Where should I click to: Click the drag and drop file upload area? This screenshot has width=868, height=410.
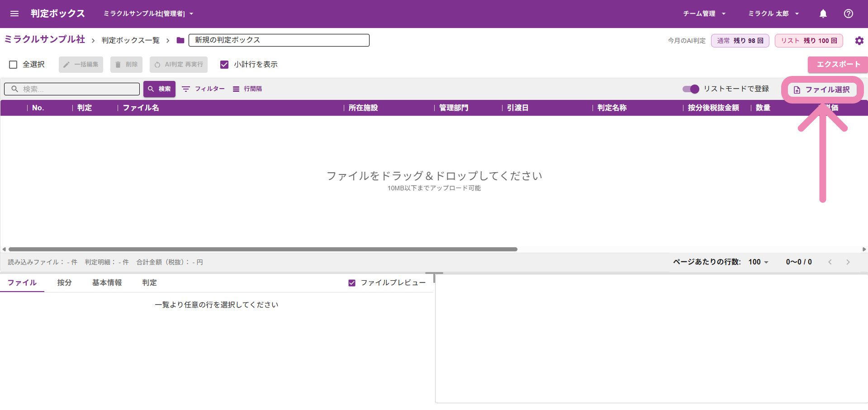click(x=434, y=181)
